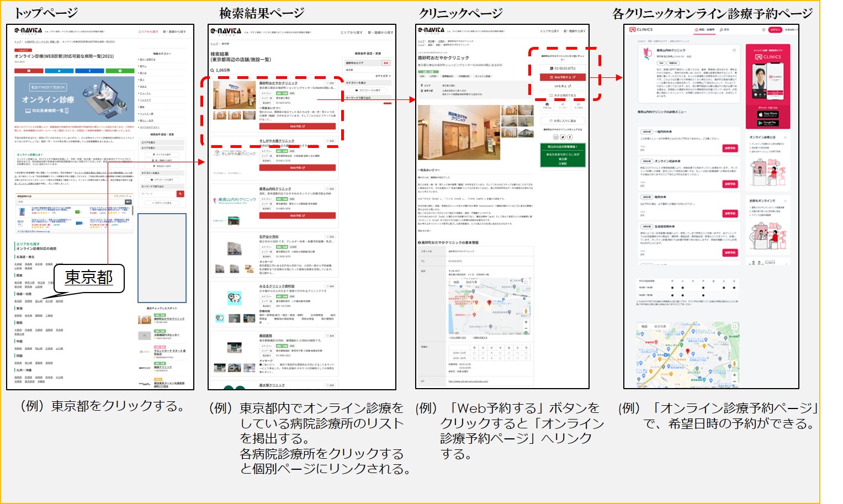Screen dimensions: 843x504
Task: Click 診察予約 for 生活習慣病外来
Action: pos(730,252)
